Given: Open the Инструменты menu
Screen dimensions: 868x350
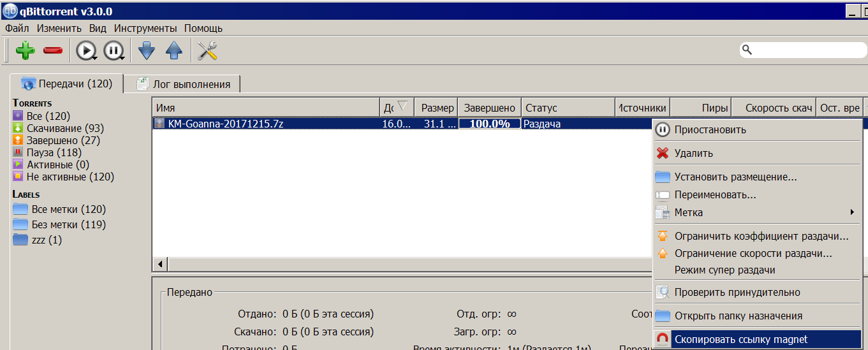Looking at the screenshot, I should tap(145, 28).
